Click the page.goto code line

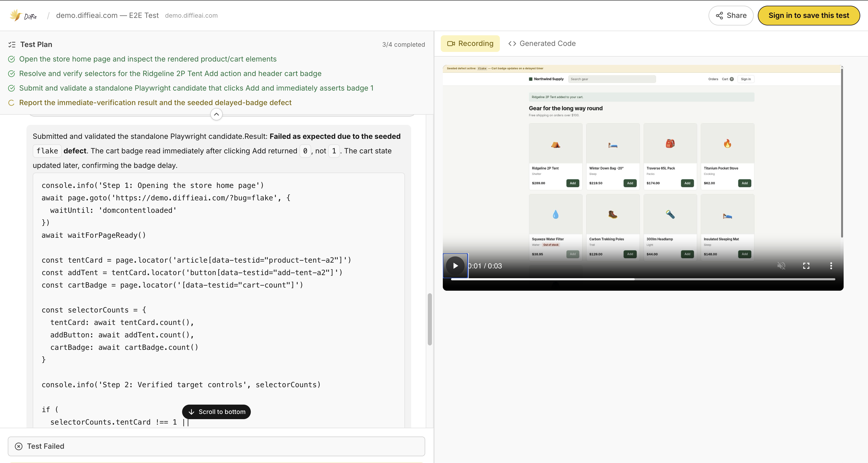pos(166,198)
